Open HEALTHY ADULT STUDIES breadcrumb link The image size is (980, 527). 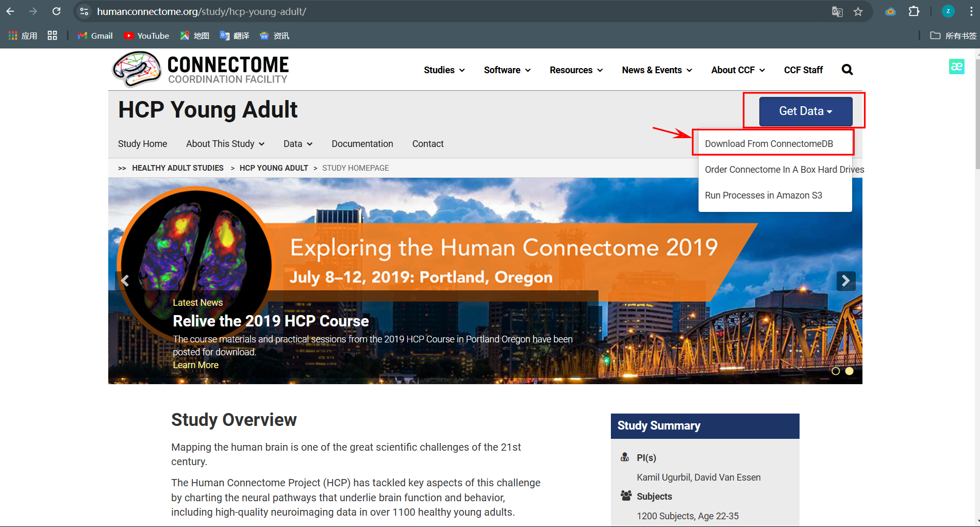point(177,168)
